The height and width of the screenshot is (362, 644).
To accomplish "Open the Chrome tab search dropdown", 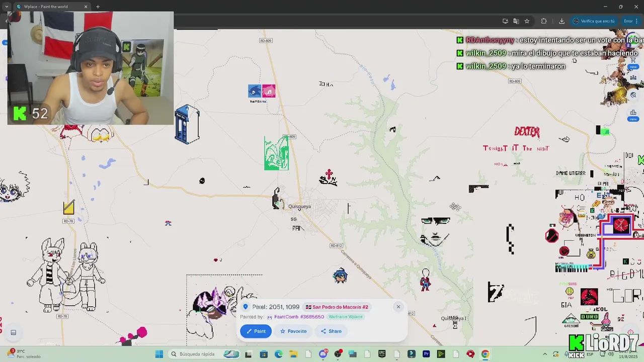I will (6, 7).
